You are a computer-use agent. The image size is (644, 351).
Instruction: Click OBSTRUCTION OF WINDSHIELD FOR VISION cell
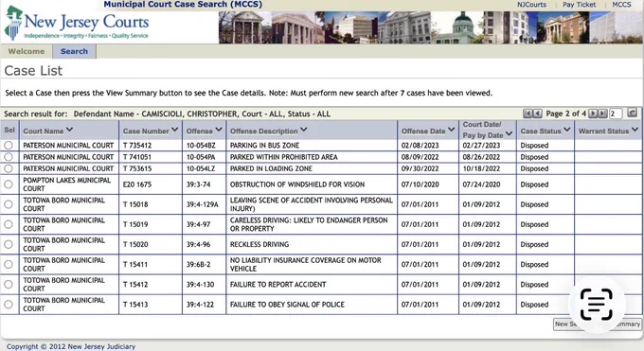297,184
